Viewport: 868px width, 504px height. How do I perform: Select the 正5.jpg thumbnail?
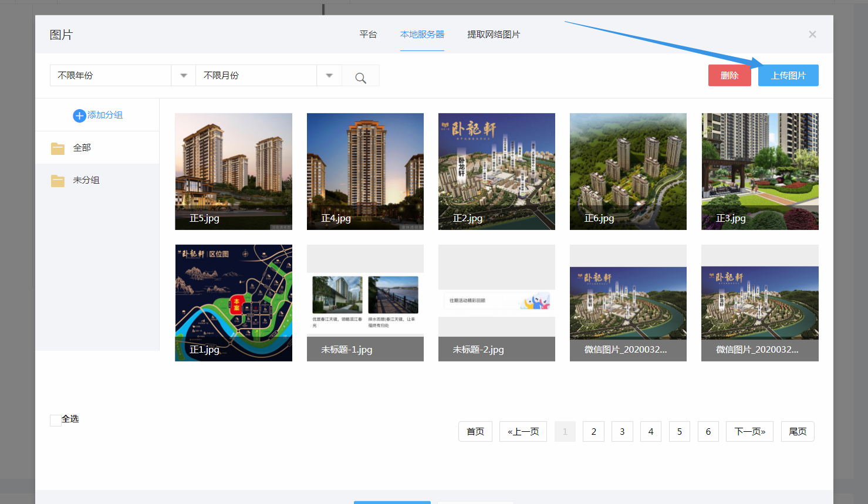[234, 171]
